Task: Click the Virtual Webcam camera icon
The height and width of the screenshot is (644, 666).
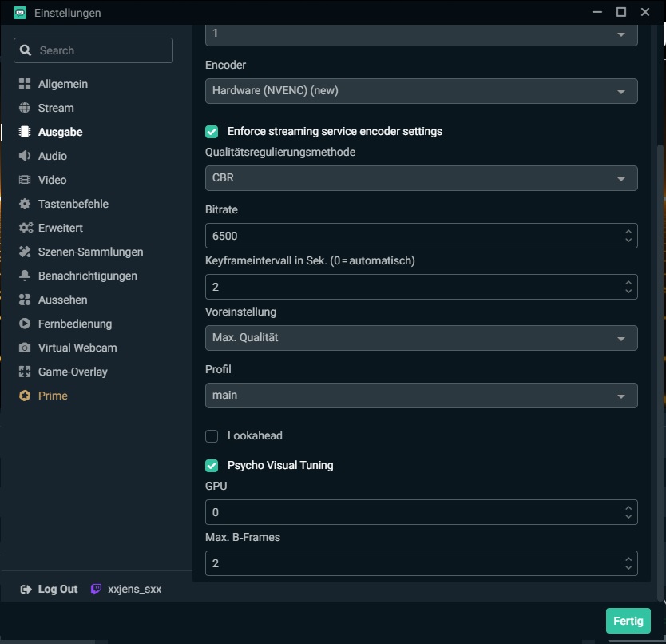Action: pos(25,348)
